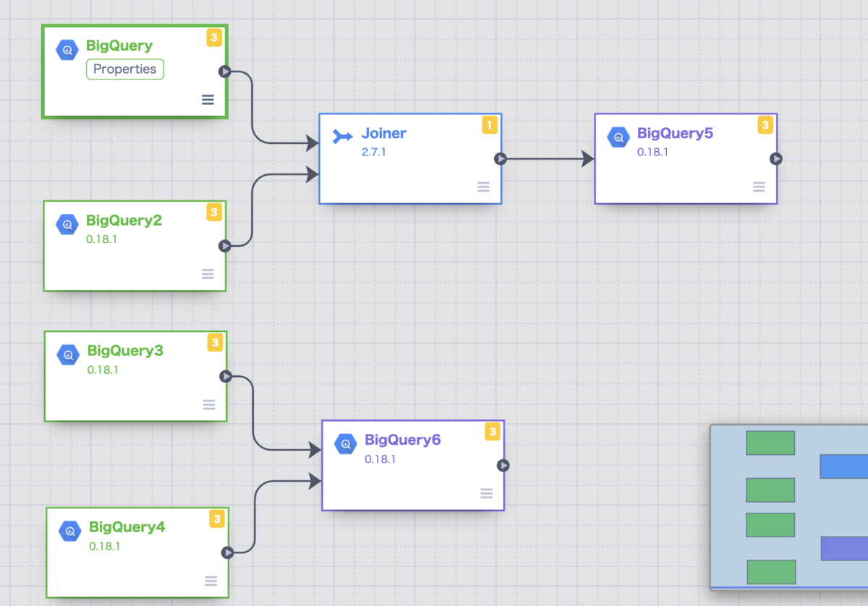Image resolution: width=868 pixels, height=606 pixels.
Task: Click the yellow error badge on BigQuery3 node
Action: click(215, 343)
